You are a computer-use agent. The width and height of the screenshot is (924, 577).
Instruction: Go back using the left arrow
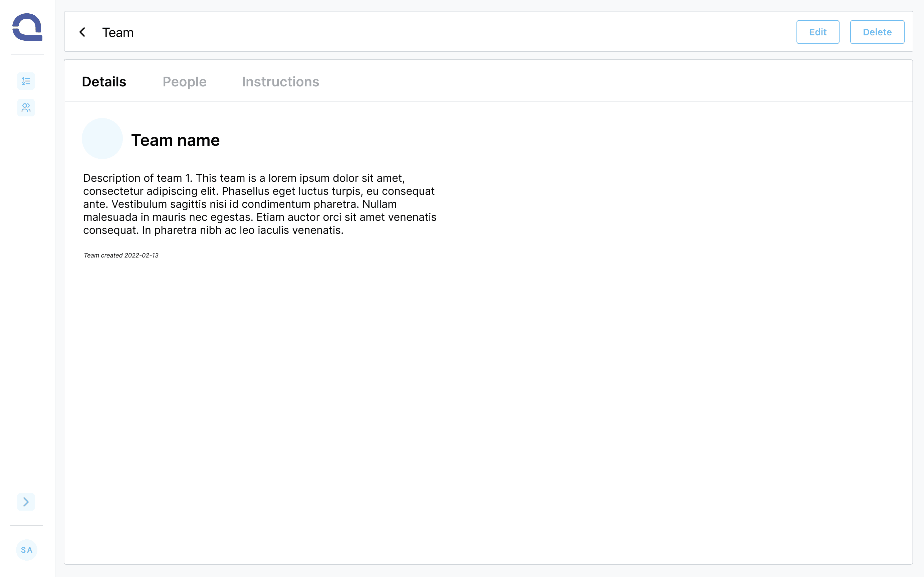[82, 32]
